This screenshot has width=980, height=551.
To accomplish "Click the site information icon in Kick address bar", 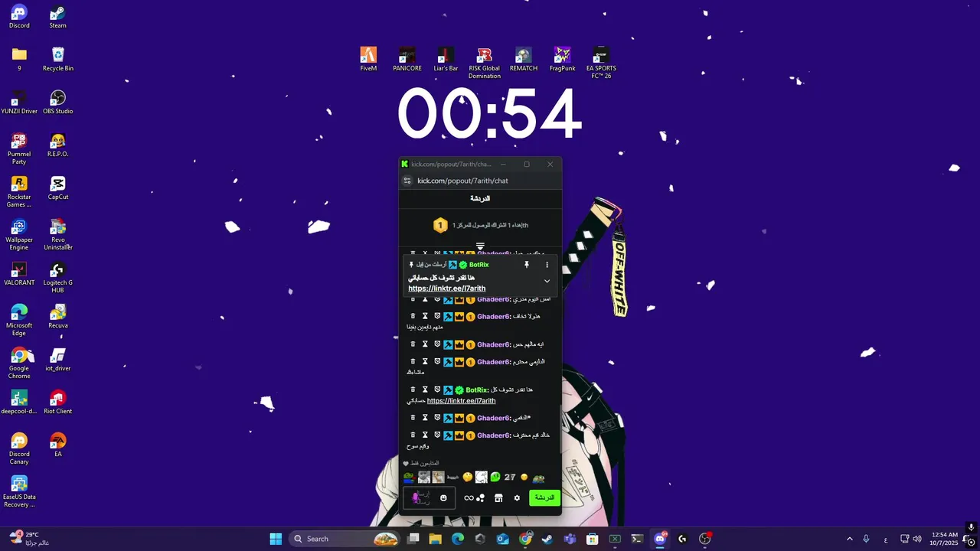I will (407, 181).
